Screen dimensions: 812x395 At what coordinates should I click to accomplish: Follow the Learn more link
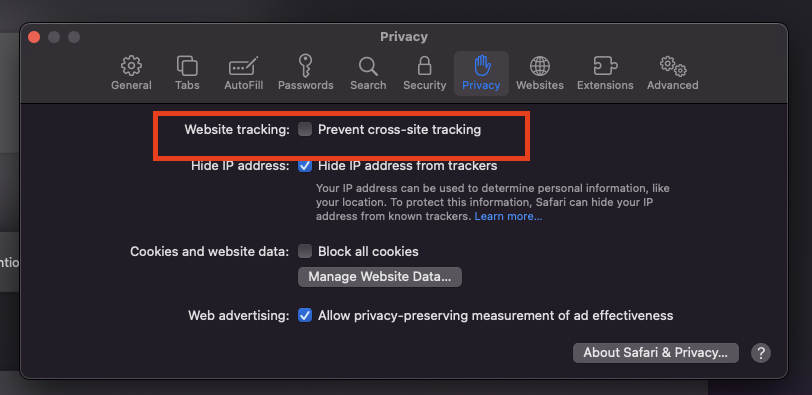[508, 216]
